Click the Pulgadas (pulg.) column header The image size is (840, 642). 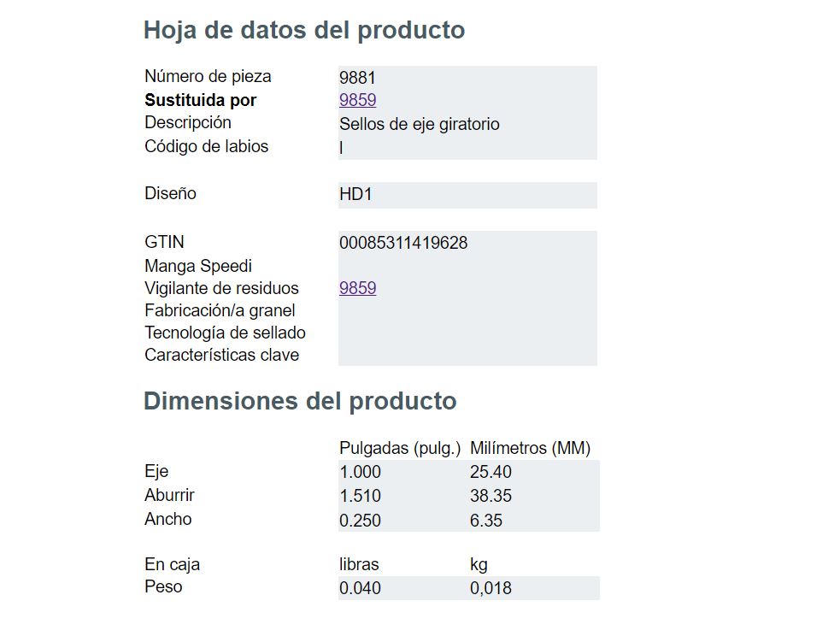click(x=400, y=448)
